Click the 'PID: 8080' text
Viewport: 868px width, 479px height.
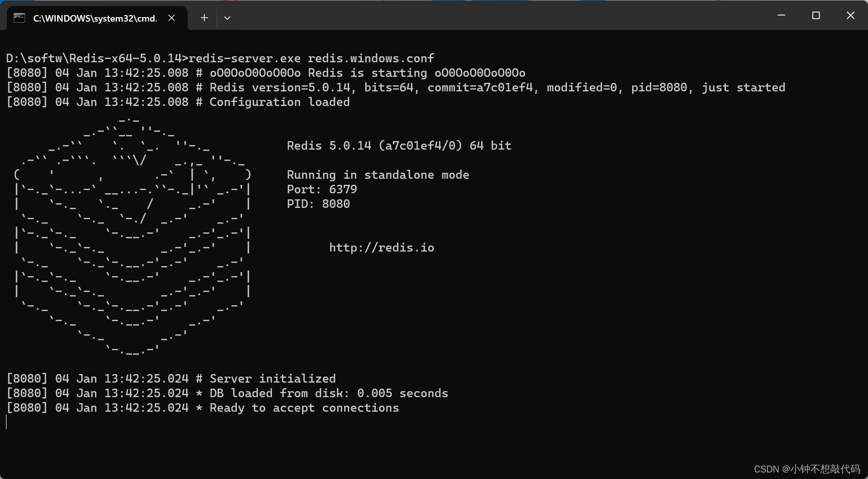click(x=318, y=204)
